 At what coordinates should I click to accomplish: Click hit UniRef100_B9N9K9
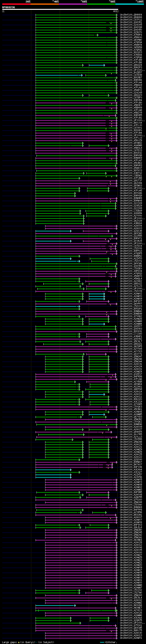(x=131, y=158)
